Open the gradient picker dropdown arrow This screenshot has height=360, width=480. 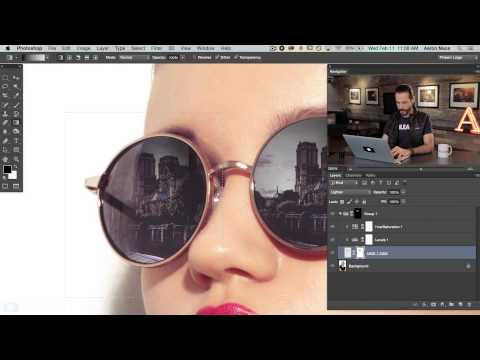coord(47,58)
